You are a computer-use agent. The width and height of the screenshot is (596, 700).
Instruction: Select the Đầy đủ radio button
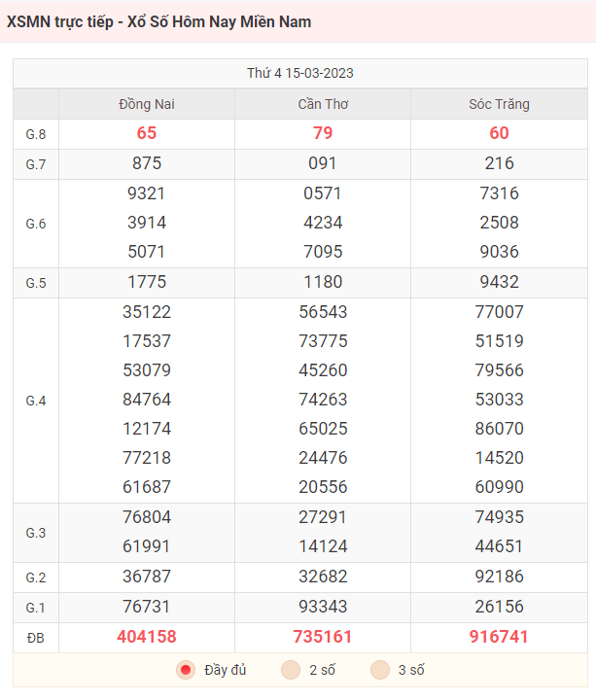[x=186, y=670]
